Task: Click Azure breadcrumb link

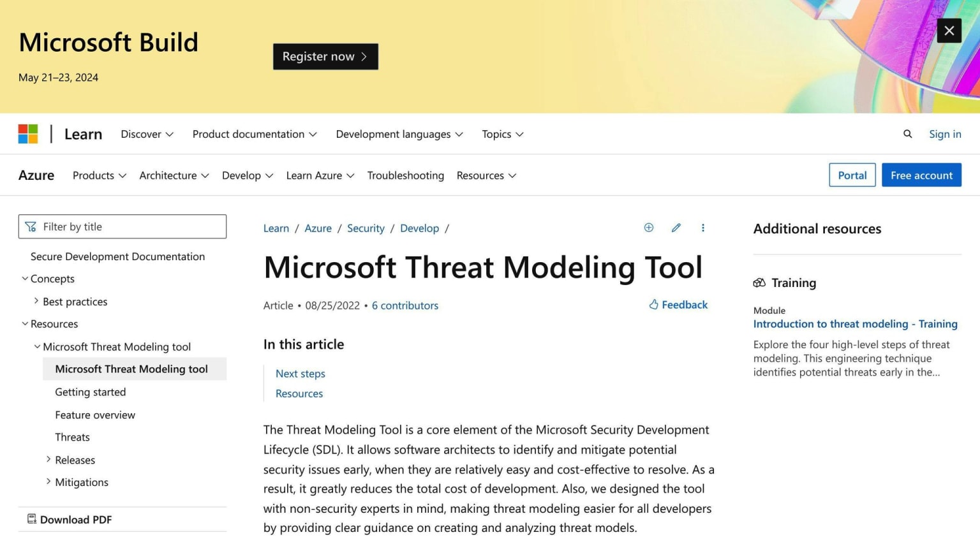Action: 318,228
